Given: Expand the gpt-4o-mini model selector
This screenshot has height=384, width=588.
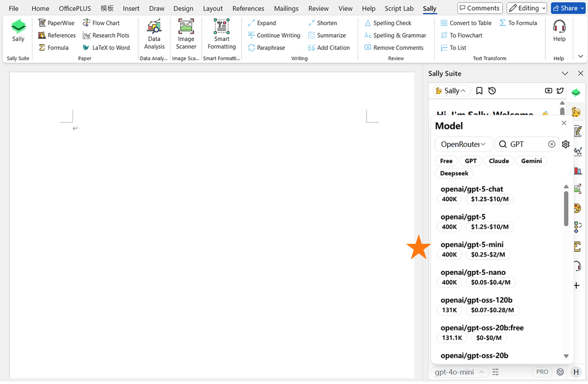Looking at the screenshot, I should tap(460, 372).
